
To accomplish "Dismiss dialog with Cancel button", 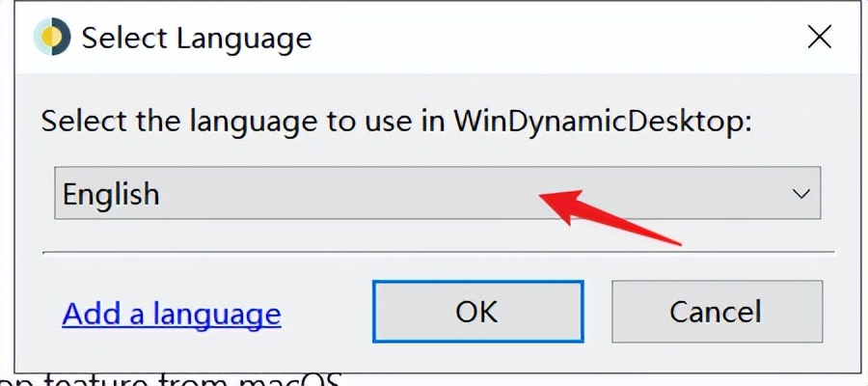I will click(x=717, y=312).
